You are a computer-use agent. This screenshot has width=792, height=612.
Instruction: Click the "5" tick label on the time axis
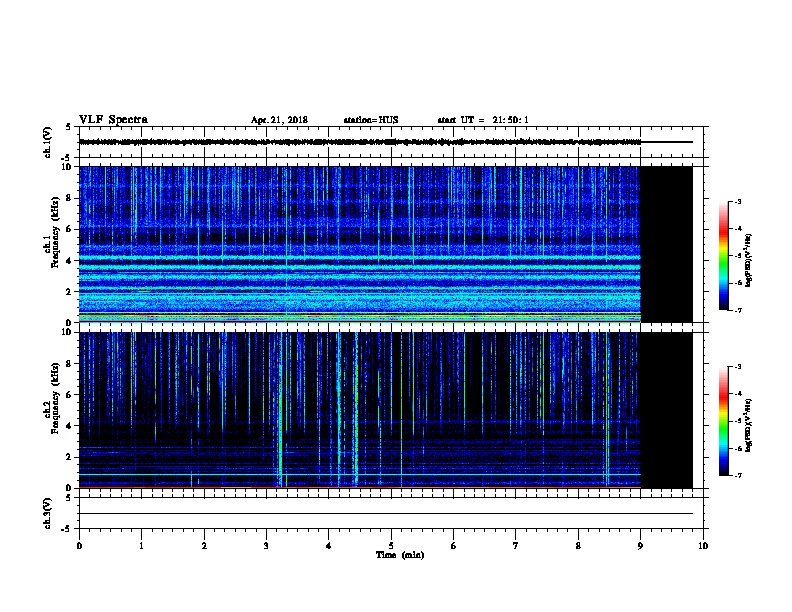tap(391, 546)
